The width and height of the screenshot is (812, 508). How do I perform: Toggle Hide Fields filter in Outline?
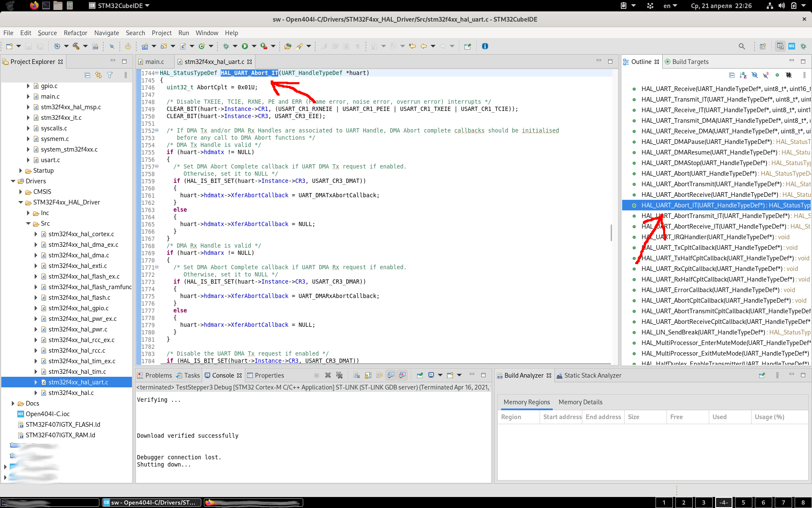[x=754, y=75]
